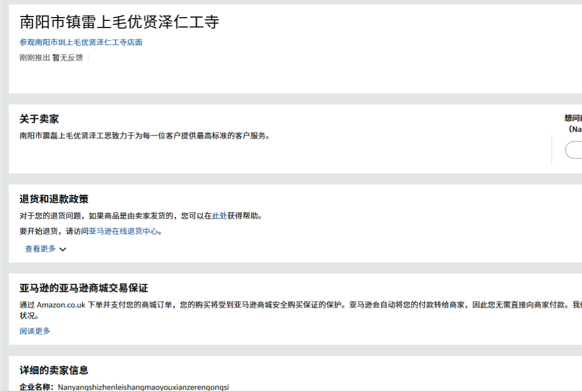
Task: Visit the 亚马逊在线退货中心 link
Action: point(124,231)
